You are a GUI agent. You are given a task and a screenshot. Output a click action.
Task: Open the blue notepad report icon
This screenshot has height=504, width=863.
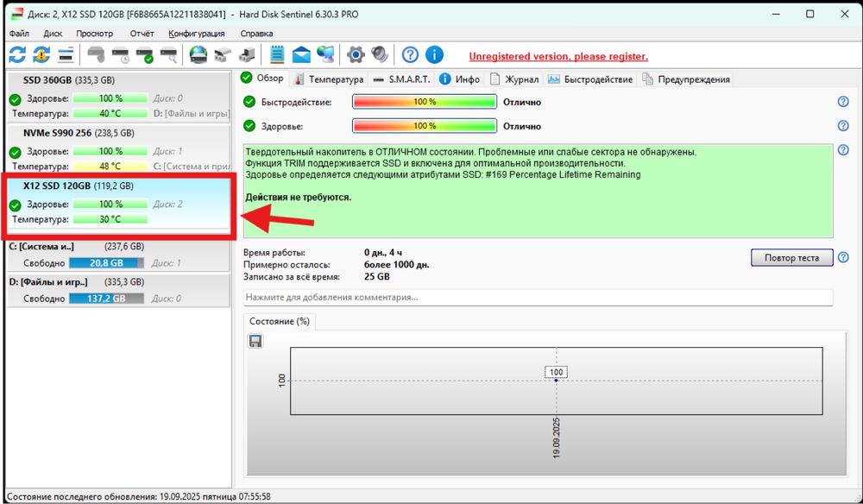click(x=277, y=54)
